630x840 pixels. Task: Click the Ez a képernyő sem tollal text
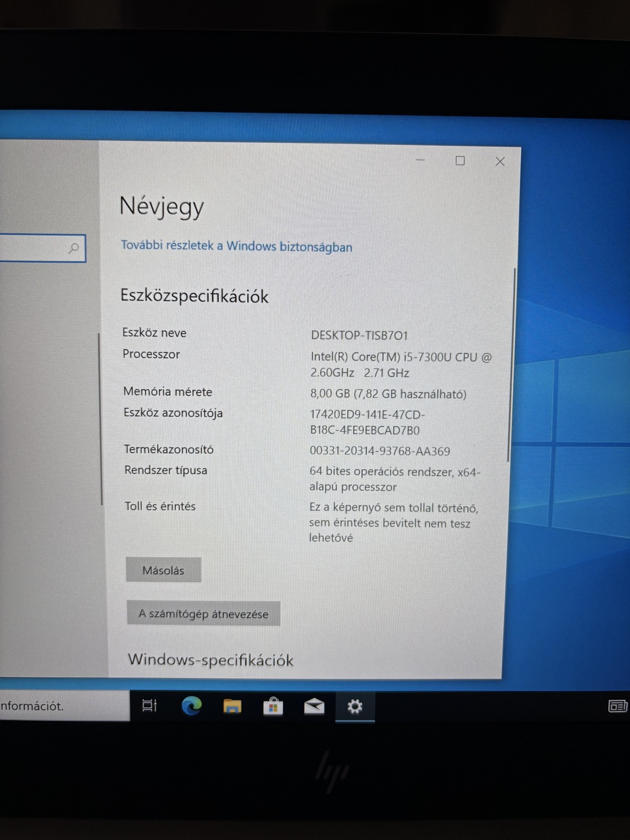pos(393,522)
